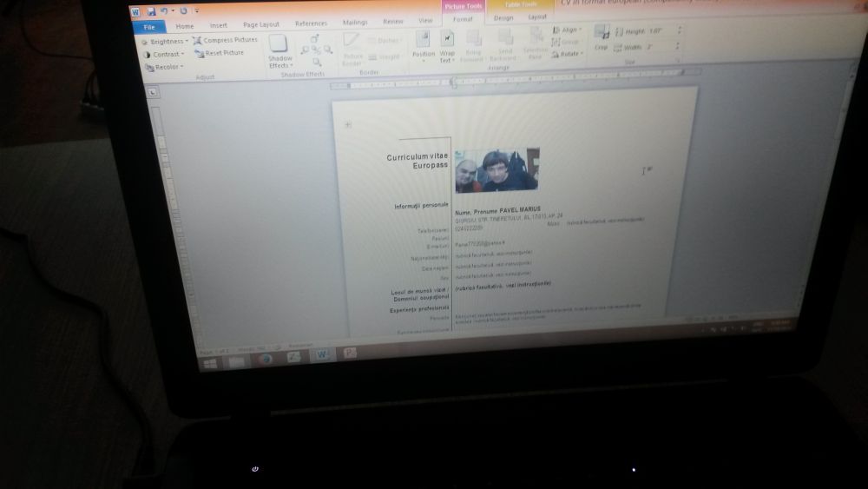Nudge shadow down
The image size is (868, 489).
pos(317,62)
